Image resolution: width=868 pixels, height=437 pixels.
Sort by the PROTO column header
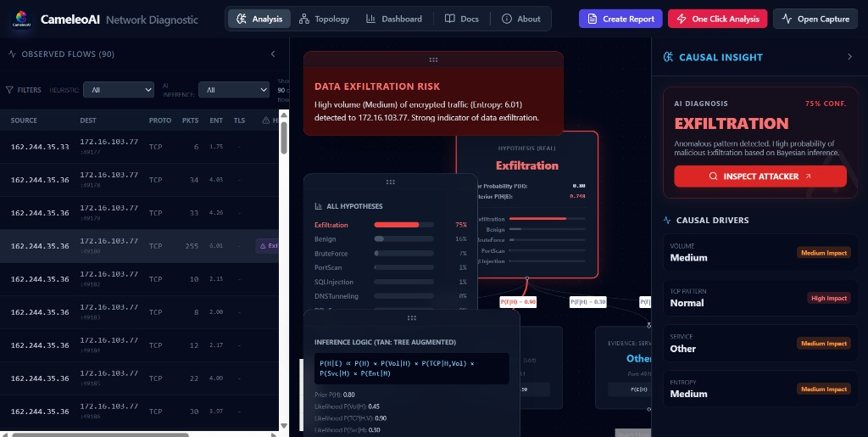pyautogui.click(x=160, y=120)
